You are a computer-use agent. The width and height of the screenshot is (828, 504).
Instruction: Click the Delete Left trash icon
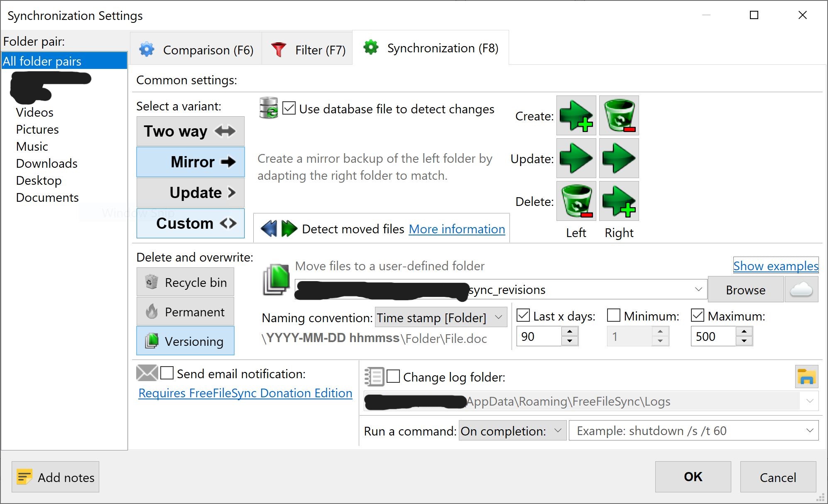576,201
